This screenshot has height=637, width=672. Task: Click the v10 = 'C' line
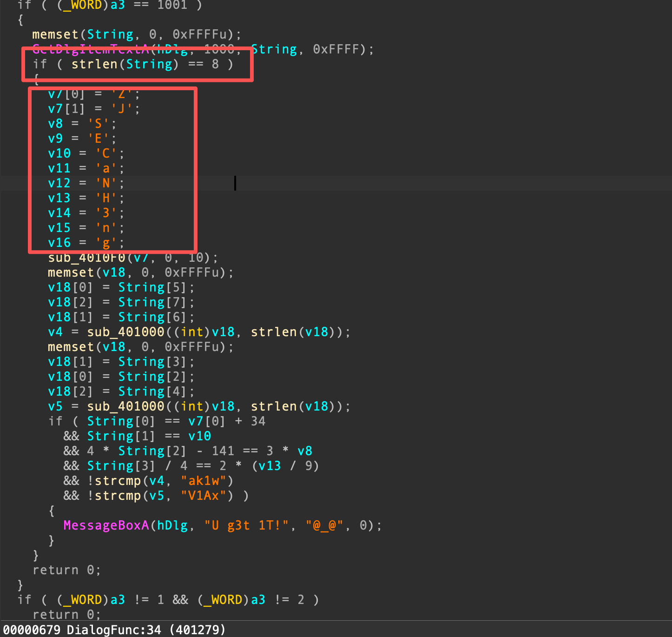click(86, 153)
